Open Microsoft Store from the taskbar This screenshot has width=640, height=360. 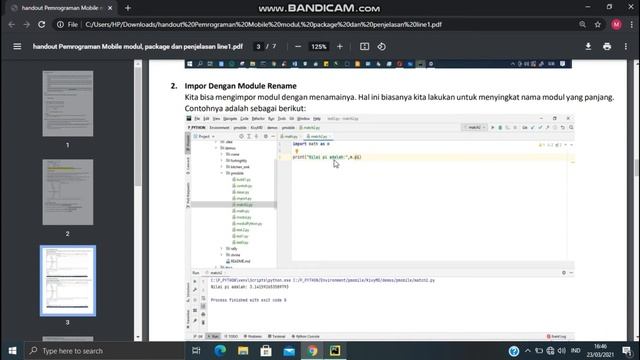[266, 351]
